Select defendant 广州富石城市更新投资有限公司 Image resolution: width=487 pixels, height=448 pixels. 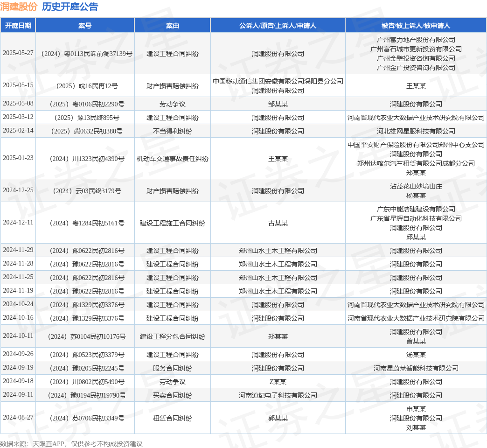pyautogui.click(x=416, y=49)
